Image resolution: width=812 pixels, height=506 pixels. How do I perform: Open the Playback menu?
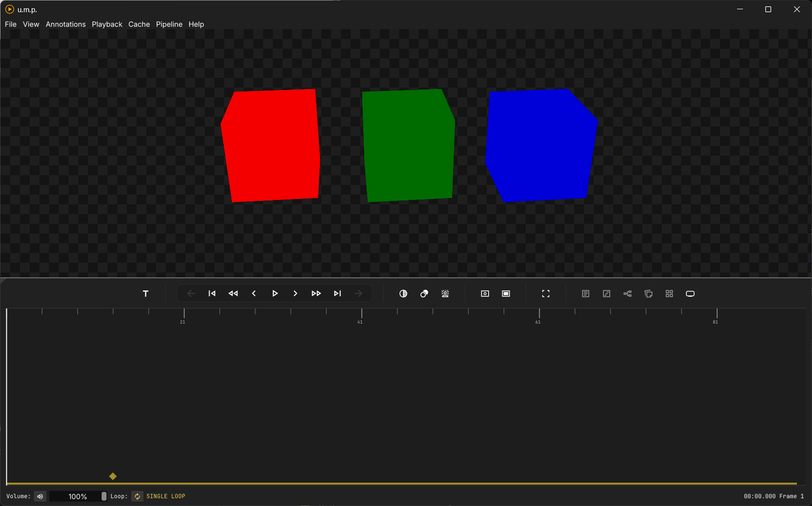[107, 24]
